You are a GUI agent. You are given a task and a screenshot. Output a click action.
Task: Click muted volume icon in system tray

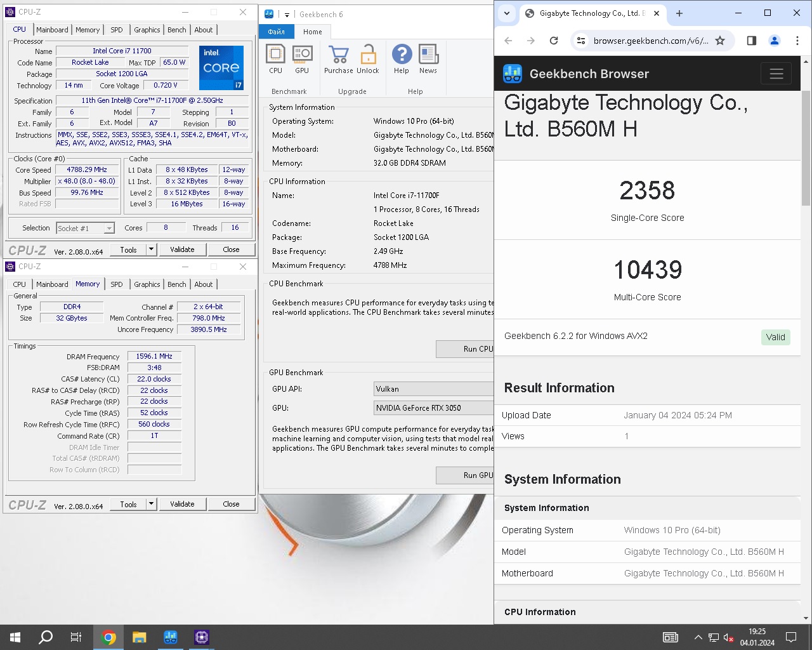tap(729, 637)
